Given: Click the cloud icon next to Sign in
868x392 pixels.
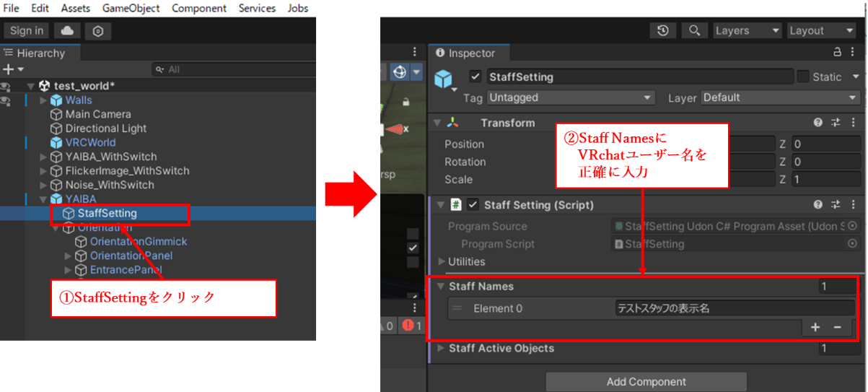Looking at the screenshot, I should point(67,30).
